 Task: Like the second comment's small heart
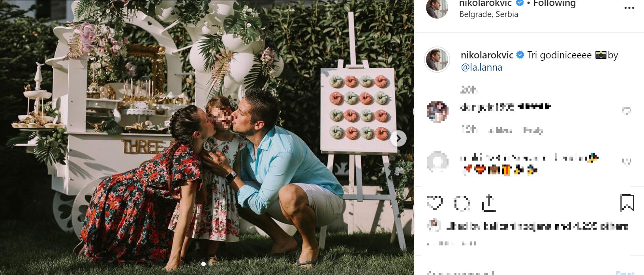point(626,161)
